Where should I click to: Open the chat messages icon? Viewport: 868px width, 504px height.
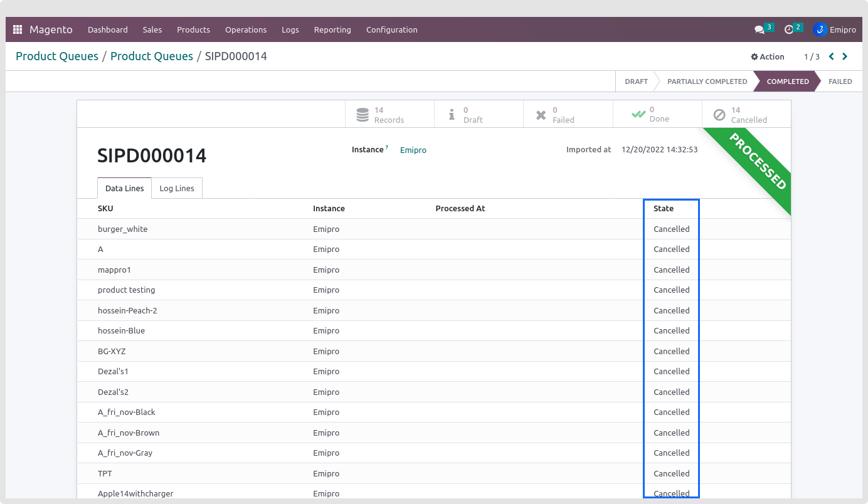760,29
